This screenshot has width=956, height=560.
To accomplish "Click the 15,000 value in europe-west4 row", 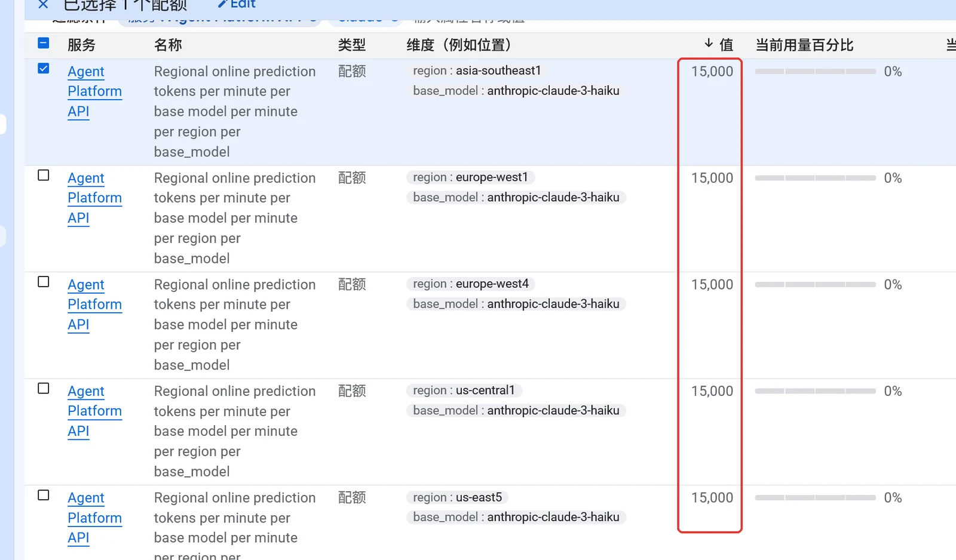I will (x=712, y=285).
